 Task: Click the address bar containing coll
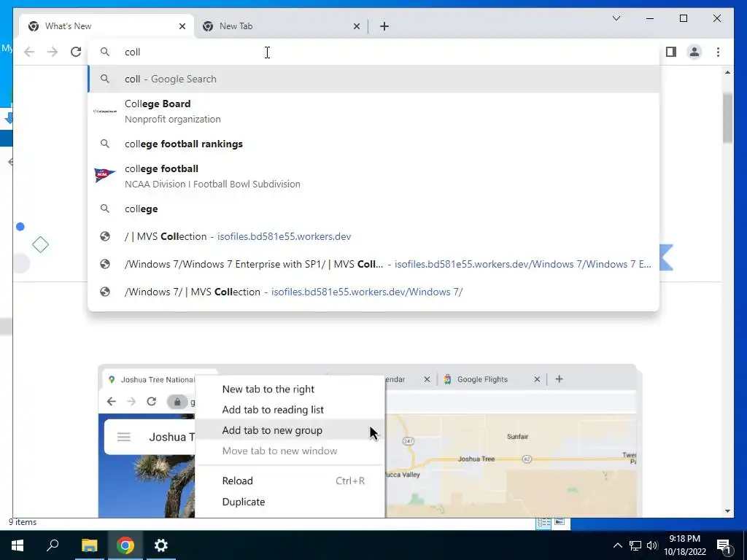pyautogui.click(x=373, y=52)
